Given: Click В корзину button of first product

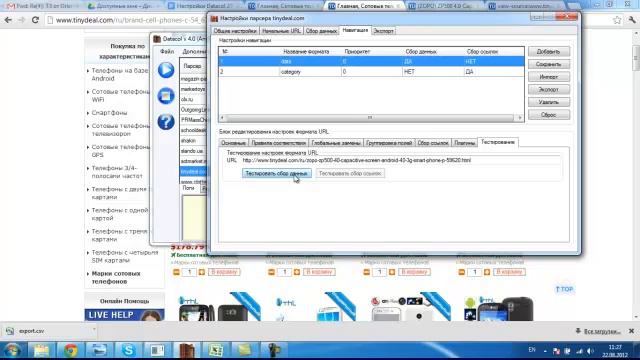Looking at the screenshot, I should (224, 272).
